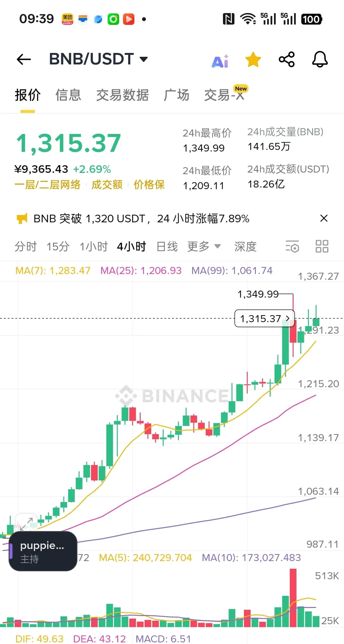This screenshot has height=644, width=344.
Task: Tap the 价格保 tag
Action: [x=149, y=185]
